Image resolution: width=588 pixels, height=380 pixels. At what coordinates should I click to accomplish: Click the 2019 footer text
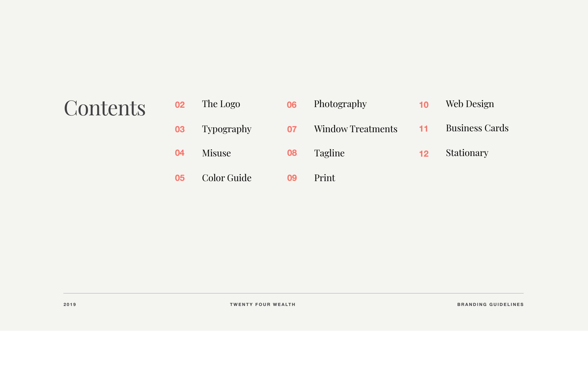(70, 304)
